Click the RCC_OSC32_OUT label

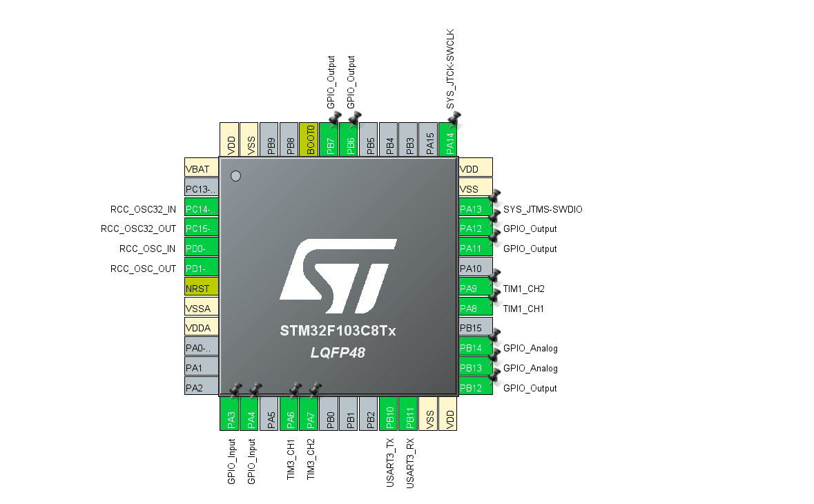pyautogui.click(x=139, y=229)
